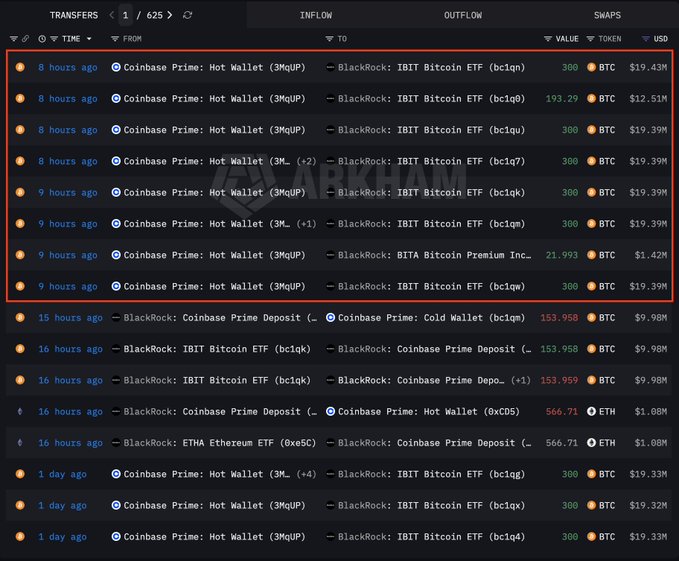Click the clock icon beside TIME
Screen dimensions: 679x561
[42, 39]
